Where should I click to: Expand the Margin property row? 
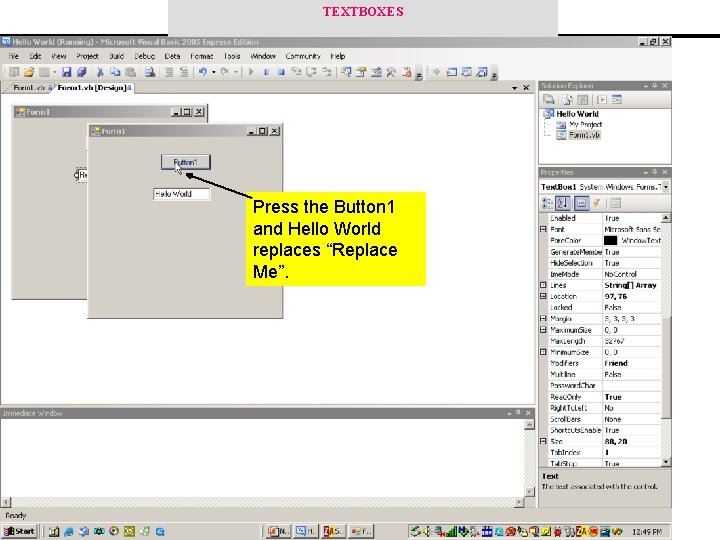point(543,318)
